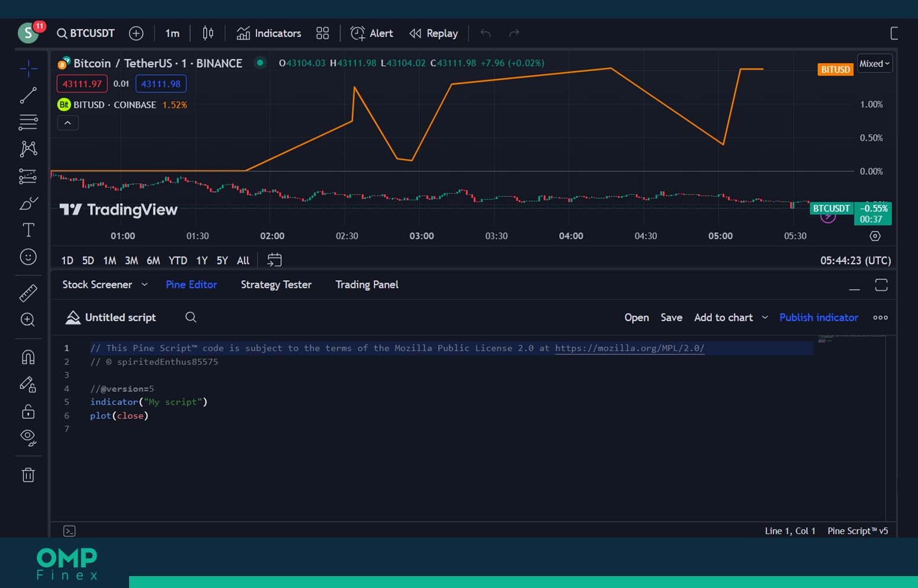Set the time range to 1Y
Screen dimensions: 918x588
pyautogui.click(x=202, y=261)
